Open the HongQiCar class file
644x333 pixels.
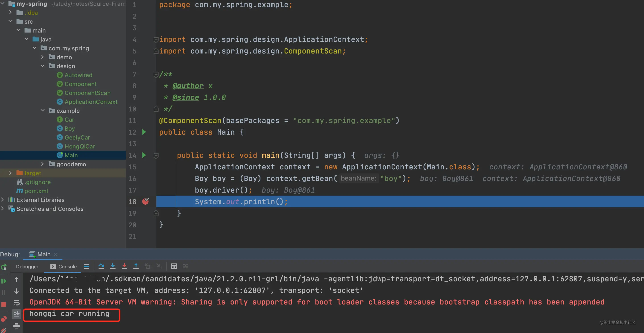pyautogui.click(x=80, y=146)
